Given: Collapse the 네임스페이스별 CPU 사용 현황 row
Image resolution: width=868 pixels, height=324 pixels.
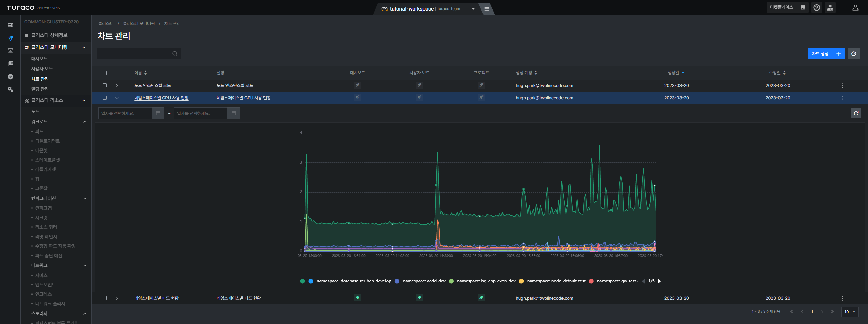Looking at the screenshot, I should (117, 98).
